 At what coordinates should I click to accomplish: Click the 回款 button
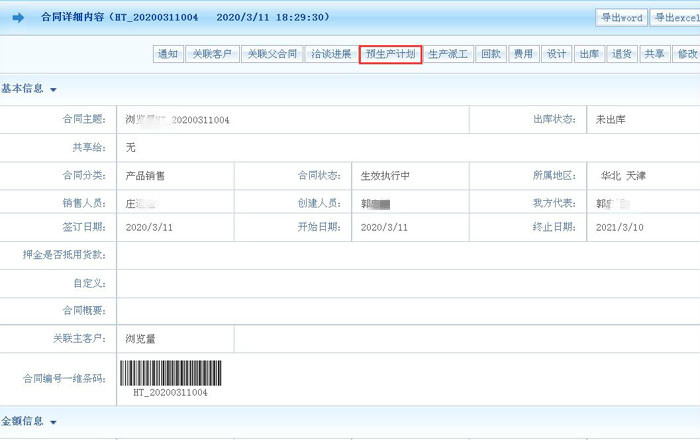click(x=490, y=54)
